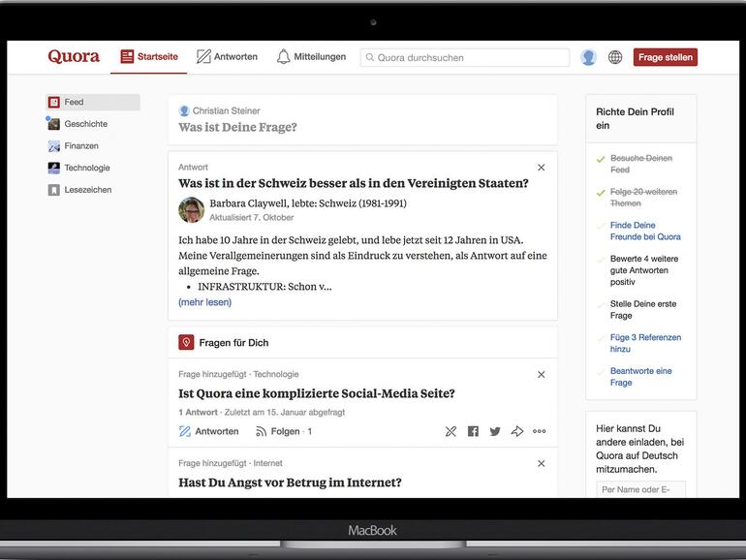Click the Geschichte topic thumbnail icon
Image resolution: width=746 pixels, height=560 pixels.
pos(53,124)
